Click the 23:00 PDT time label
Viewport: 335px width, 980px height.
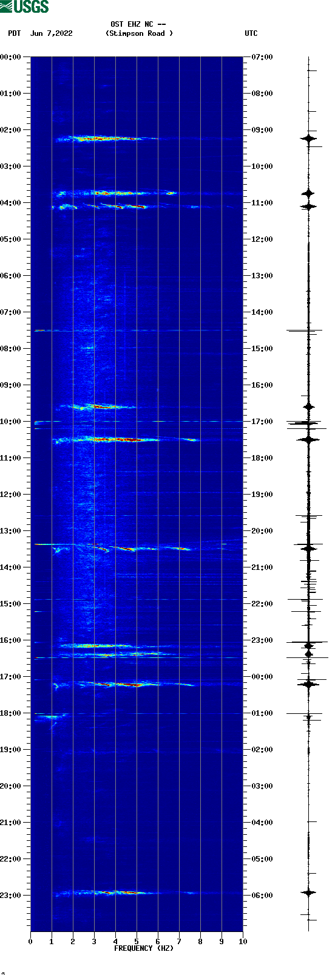coord(11,896)
